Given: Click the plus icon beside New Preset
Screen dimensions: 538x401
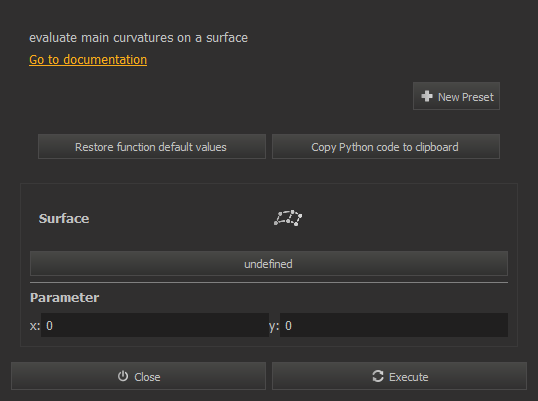Looking at the screenshot, I should [427, 96].
